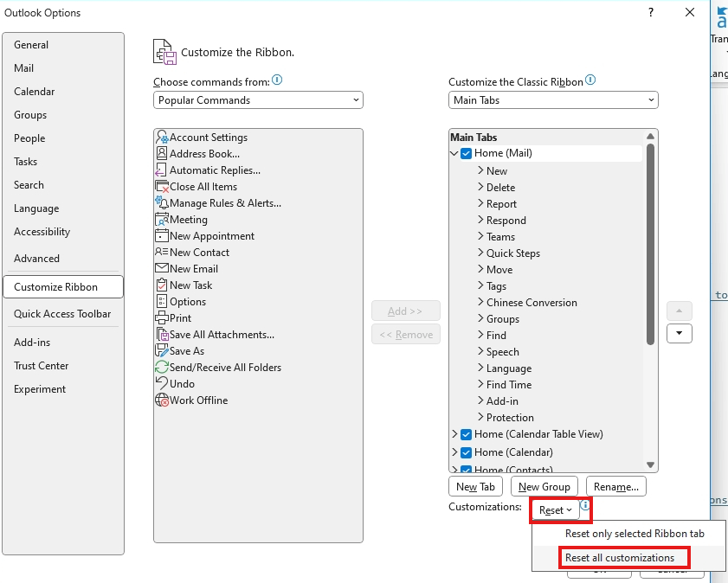Viewport: 728px width, 583px height.
Task: Click the Account Settings command icon
Action: [162, 138]
